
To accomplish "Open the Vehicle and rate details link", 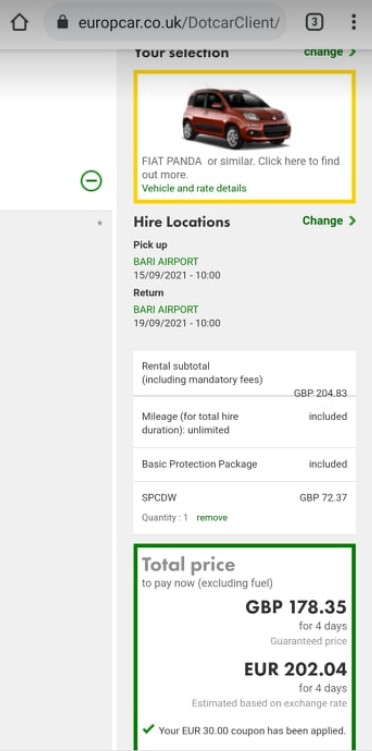I will 194,188.
